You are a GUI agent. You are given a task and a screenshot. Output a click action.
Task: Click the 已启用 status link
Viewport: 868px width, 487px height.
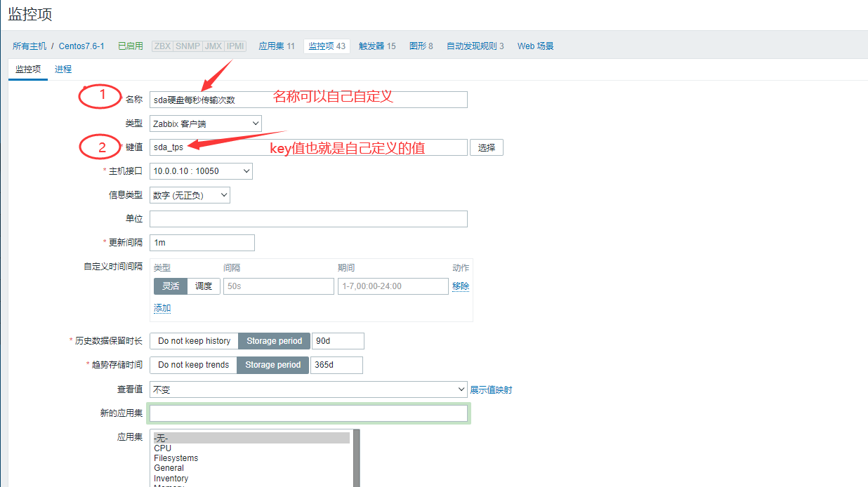click(130, 46)
